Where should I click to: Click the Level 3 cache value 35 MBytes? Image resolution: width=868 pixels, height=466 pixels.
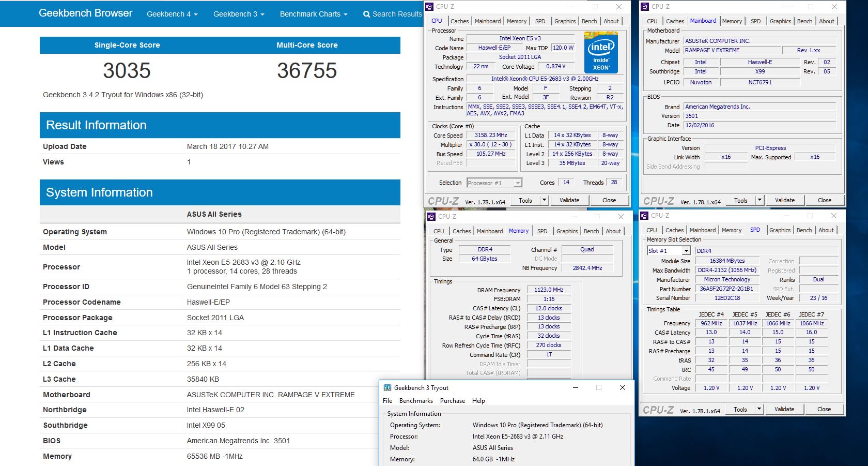572,163
